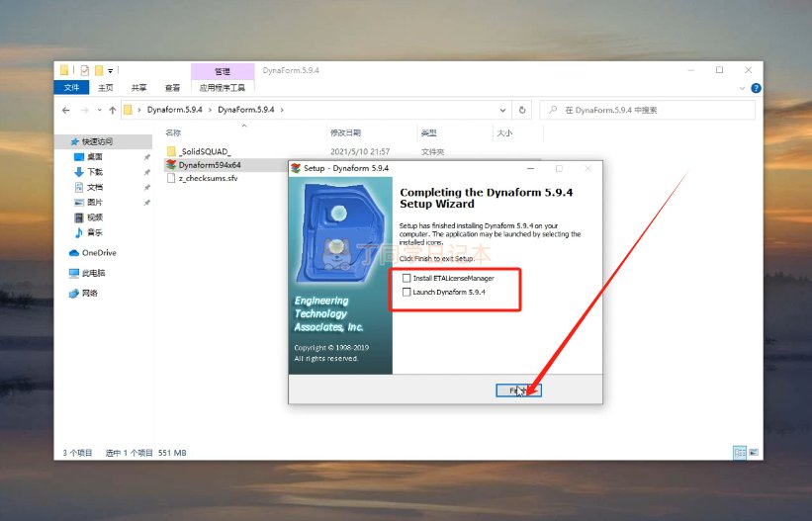Sort files by the 类型 column
Image resolution: width=812 pixels, height=521 pixels.
[429, 133]
